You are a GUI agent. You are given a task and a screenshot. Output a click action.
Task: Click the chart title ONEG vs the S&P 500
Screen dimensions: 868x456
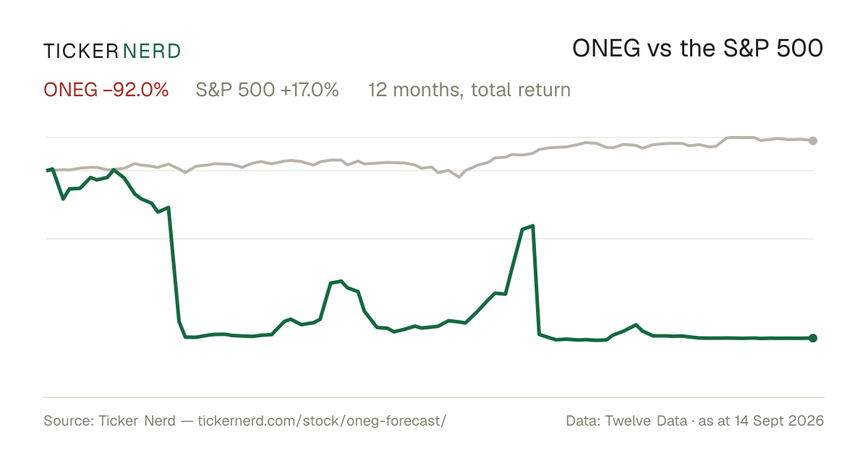(698, 48)
